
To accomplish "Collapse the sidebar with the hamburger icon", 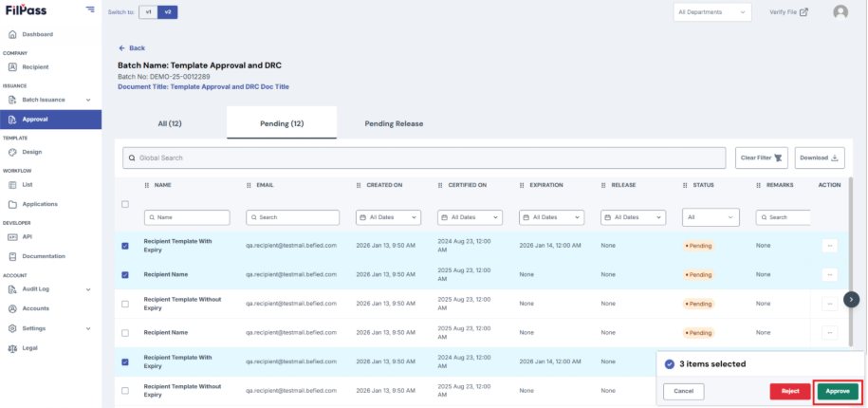I will [90, 9].
